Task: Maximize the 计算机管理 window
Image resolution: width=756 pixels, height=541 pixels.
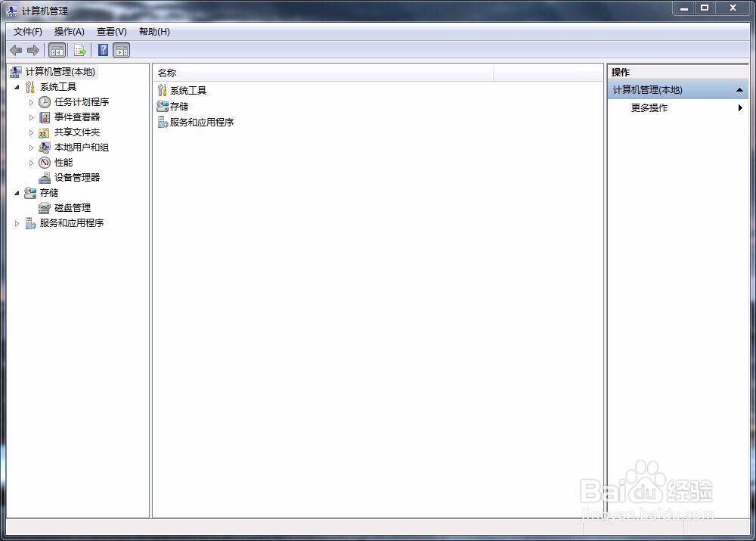Action: [705, 8]
